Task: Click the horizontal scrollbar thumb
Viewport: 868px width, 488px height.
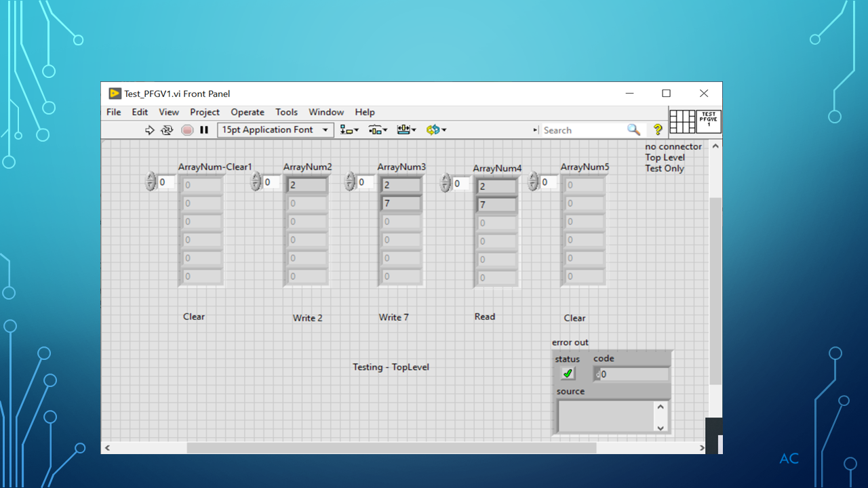Action: (x=391, y=448)
